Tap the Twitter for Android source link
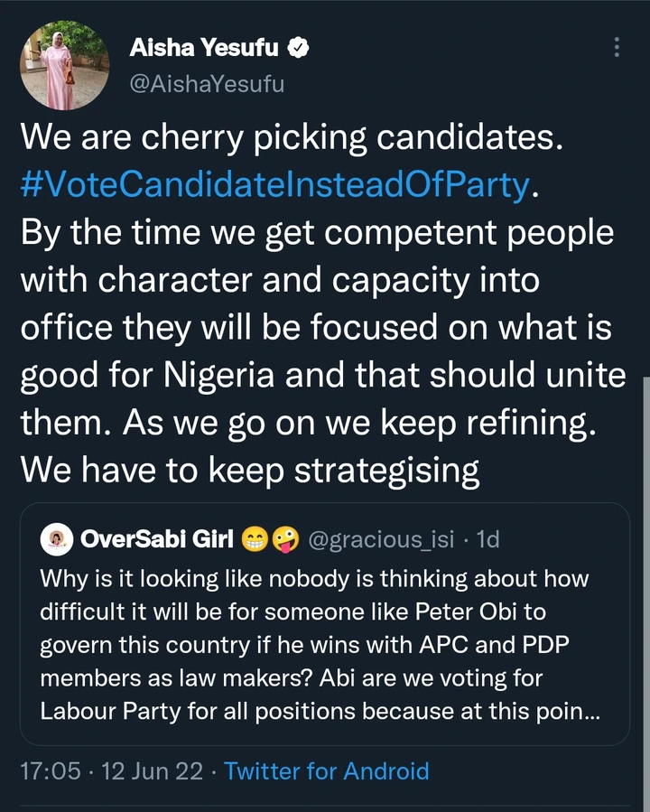 [x=326, y=770]
